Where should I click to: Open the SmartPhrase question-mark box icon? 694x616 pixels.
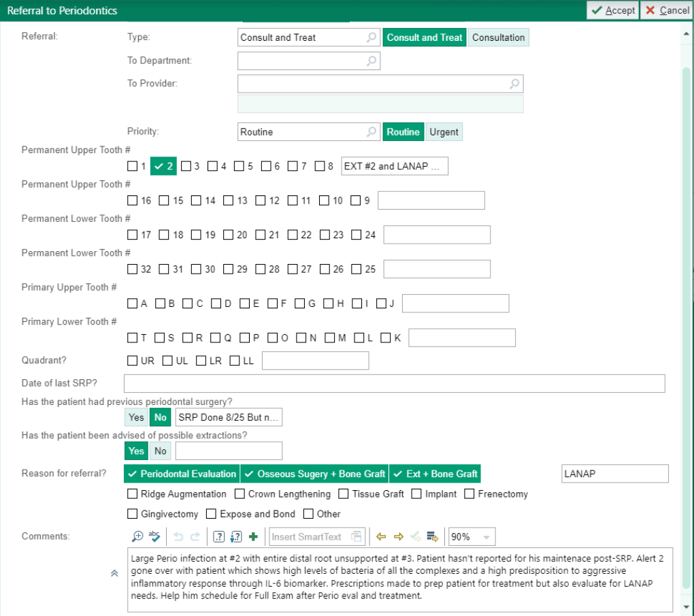(x=218, y=537)
